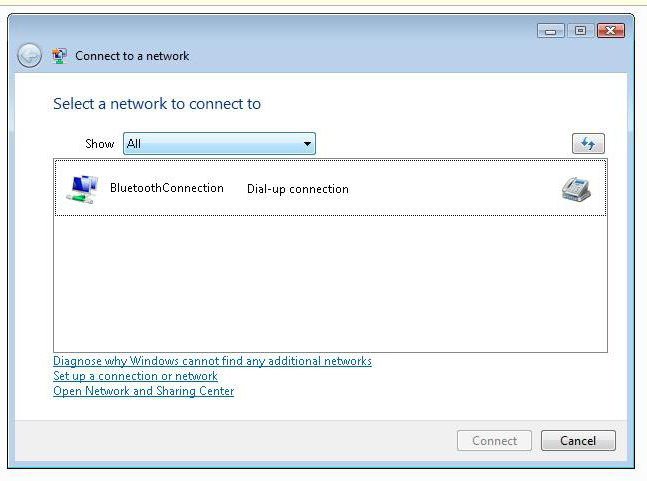Click the Connect button

pos(494,441)
